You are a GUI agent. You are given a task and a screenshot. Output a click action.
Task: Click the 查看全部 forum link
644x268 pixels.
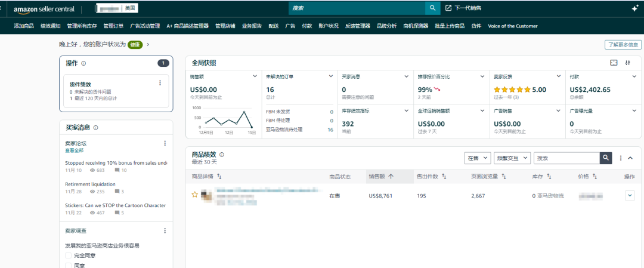click(75, 150)
